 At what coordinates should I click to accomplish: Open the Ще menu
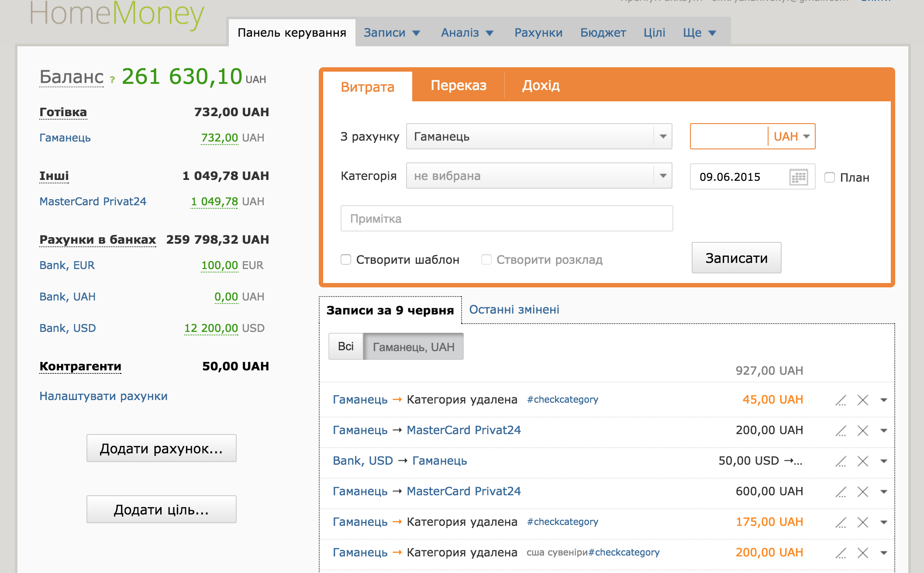[x=700, y=33]
